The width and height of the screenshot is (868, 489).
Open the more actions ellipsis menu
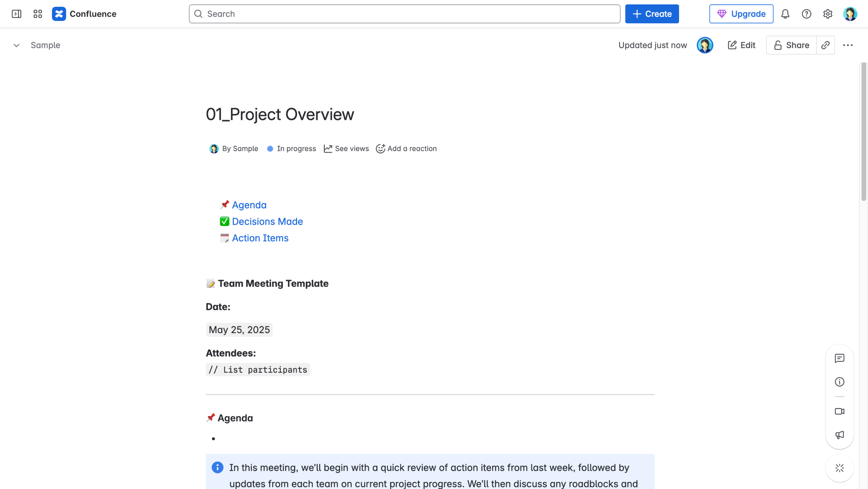[848, 45]
